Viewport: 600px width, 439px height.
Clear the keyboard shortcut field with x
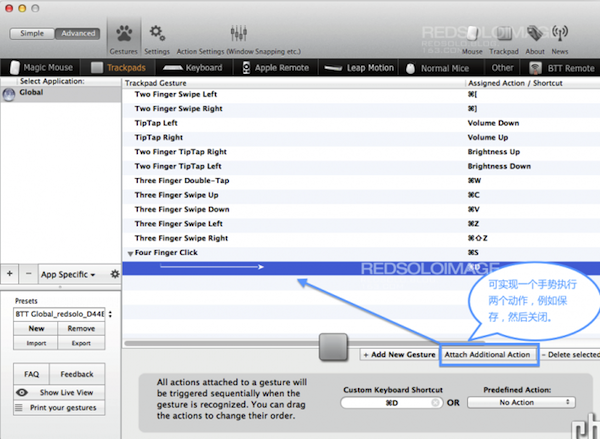coord(435,403)
